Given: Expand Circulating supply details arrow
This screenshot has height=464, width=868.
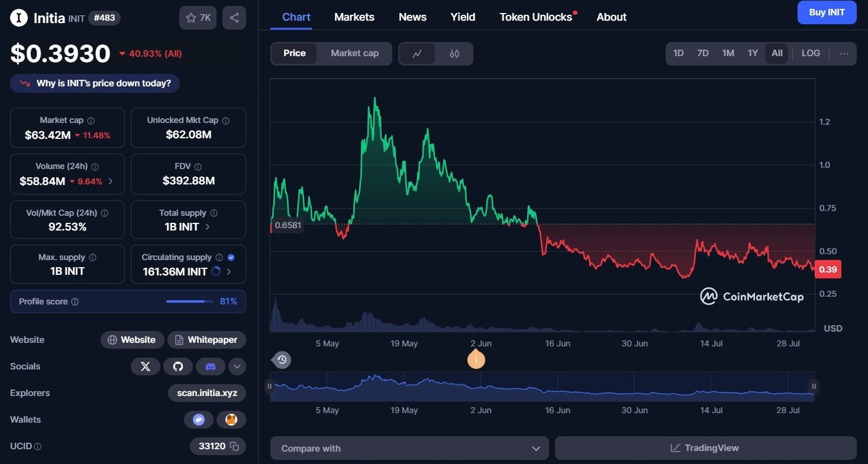Looking at the screenshot, I should pos(229,272).
